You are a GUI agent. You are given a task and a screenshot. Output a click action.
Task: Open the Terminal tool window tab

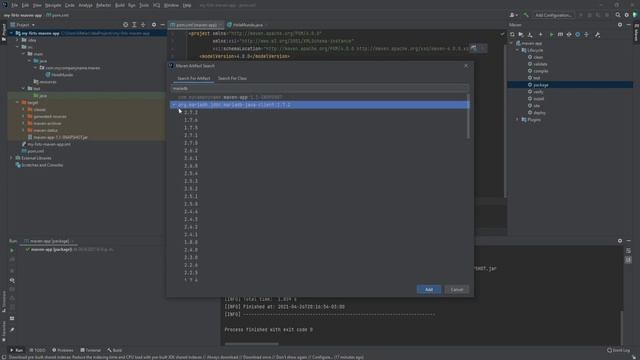(91, 350)
